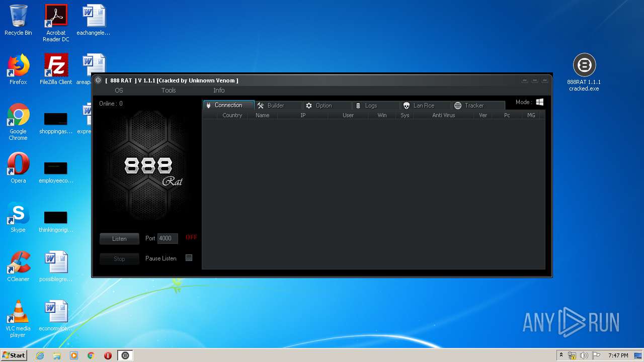The width and height of the screenshot is (644, 362).
Task: Click the volume tray icon
Action: click(x=584, y=355)
